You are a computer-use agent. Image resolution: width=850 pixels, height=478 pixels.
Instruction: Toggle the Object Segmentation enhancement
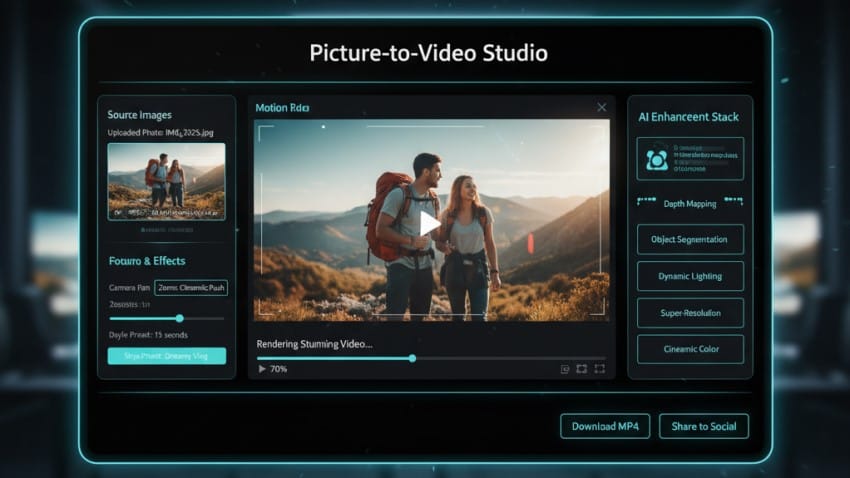tap(690, 239)
